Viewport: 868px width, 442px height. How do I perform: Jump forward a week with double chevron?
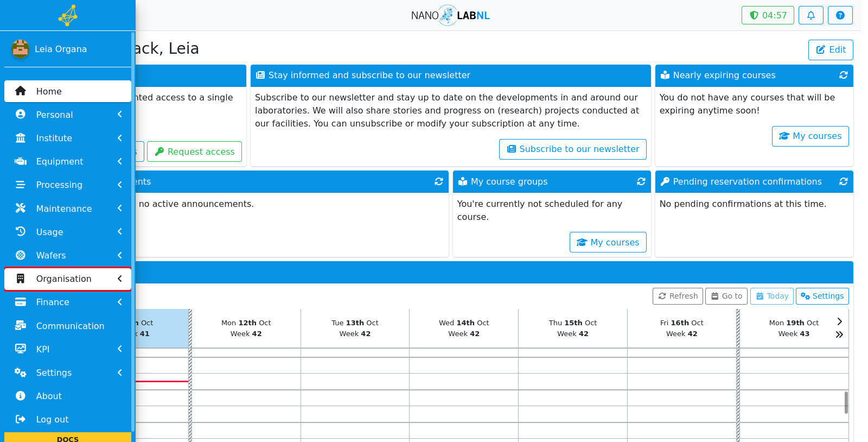click(839, 334)
